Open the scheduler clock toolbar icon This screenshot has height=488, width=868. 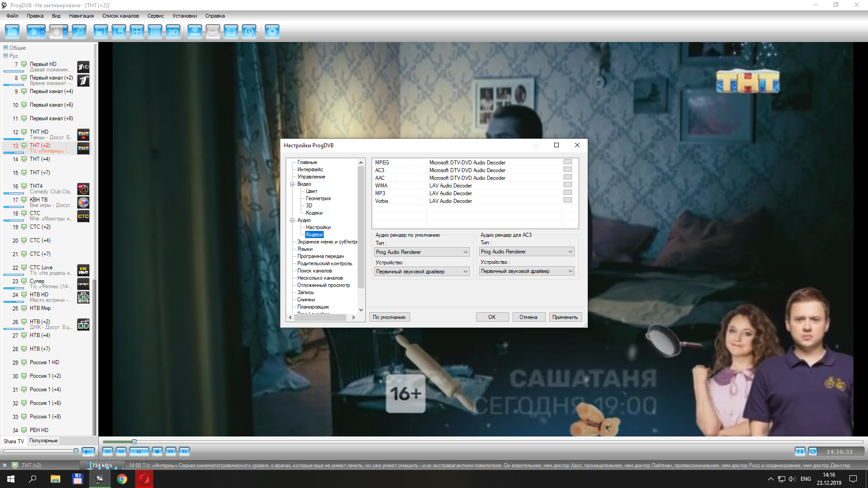pos(249,32)
